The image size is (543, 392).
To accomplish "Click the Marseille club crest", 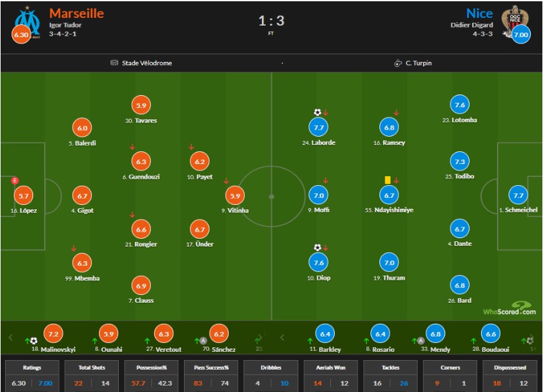I will [26, 21].
